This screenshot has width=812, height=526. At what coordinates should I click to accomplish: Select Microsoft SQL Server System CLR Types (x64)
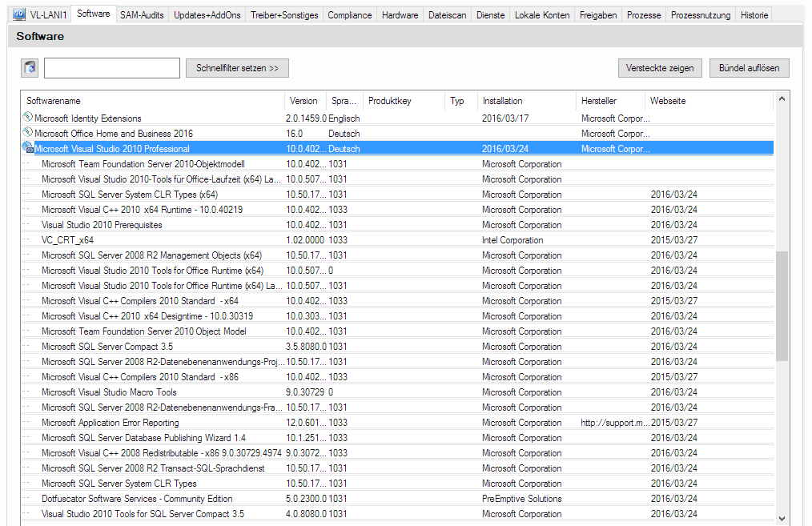[398, 194]
